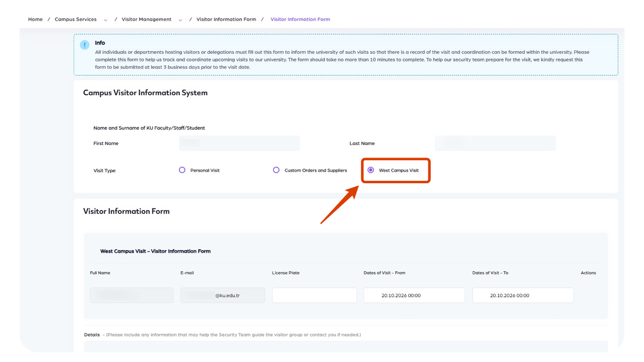This screenshot has width=644, height=362.
Task: Click the blue Info exclamation icon
Action: pyautogui.click(x=85, y=45)
